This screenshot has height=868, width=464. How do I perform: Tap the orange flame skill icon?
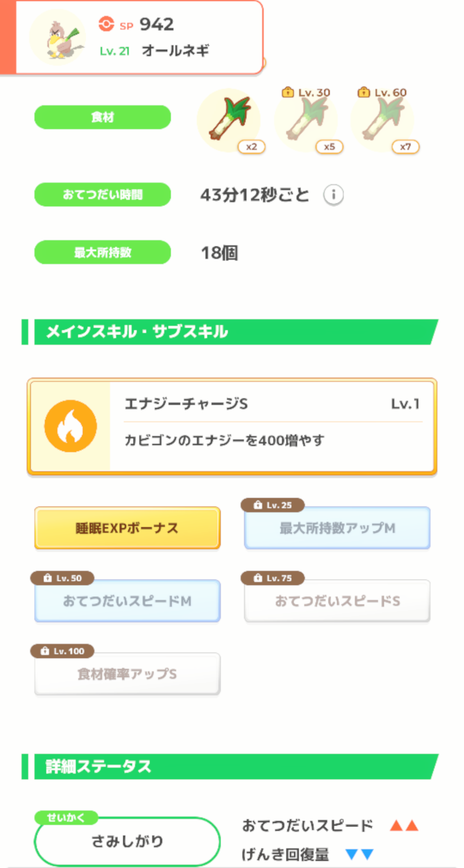point(70,426)
